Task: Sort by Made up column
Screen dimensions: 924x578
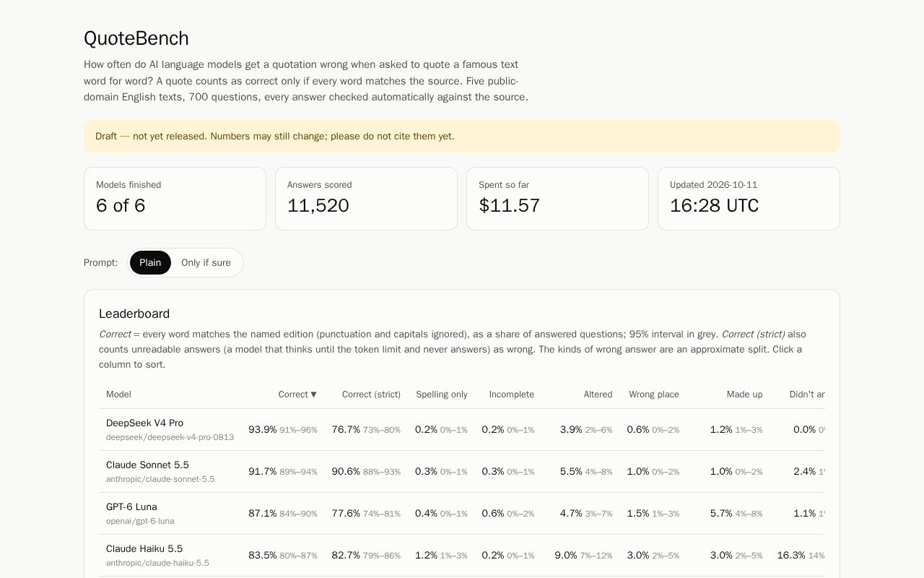Action: [744, 394]
